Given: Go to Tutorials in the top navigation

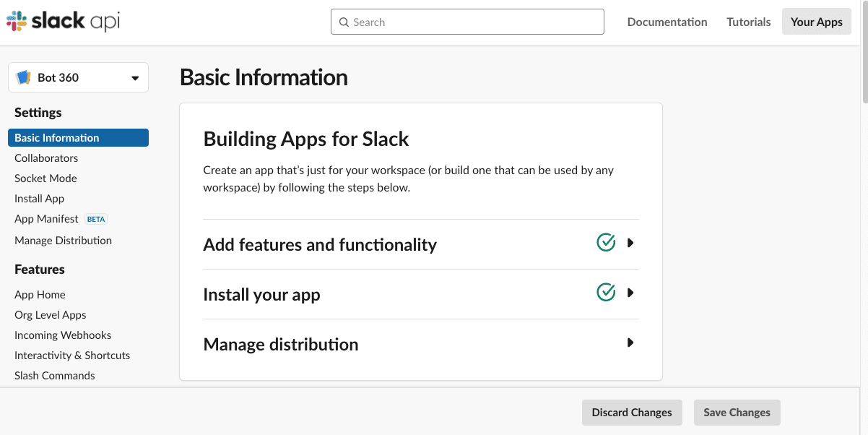Looking at the screenshot, I should (x=748, y=22).
